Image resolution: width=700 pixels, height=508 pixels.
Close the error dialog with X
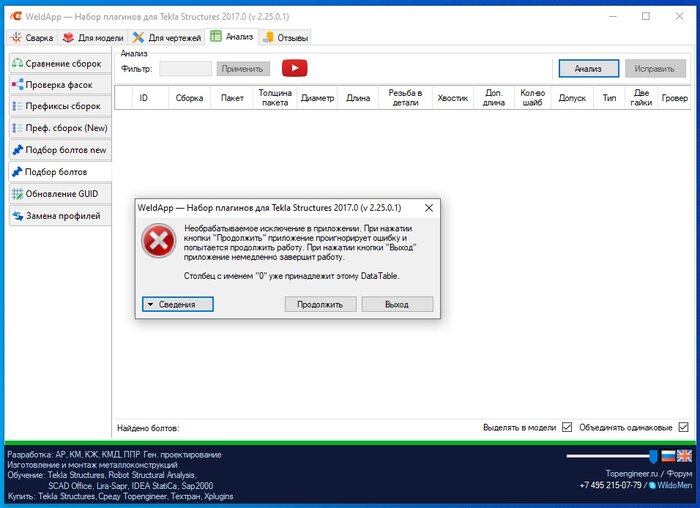pos(429,208)
